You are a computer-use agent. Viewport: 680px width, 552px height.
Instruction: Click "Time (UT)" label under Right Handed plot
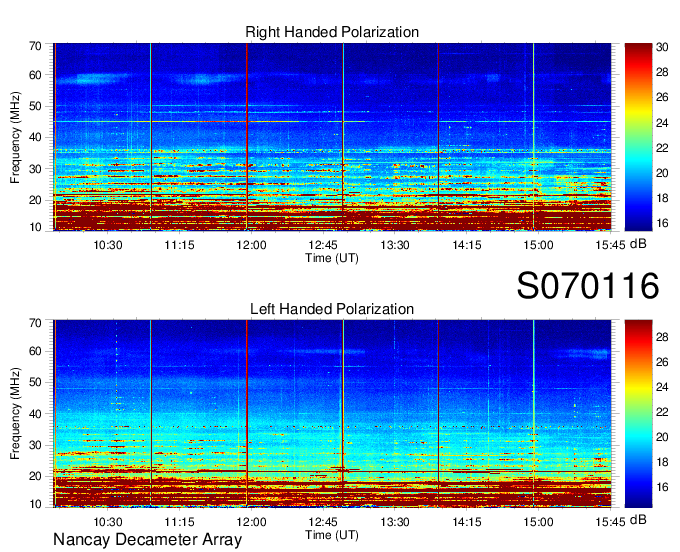click(x=332, y=258)
